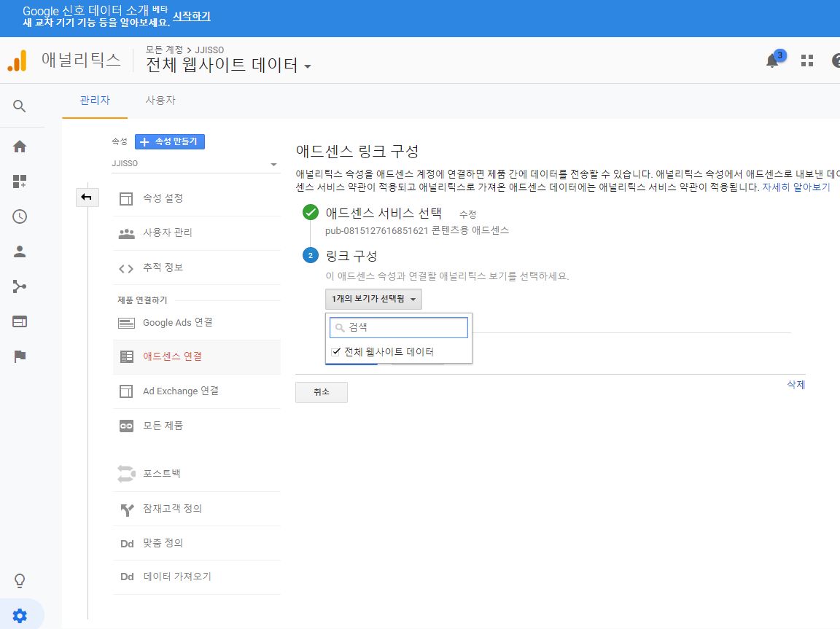Open 잠재고객 정의 menu item

197,509
